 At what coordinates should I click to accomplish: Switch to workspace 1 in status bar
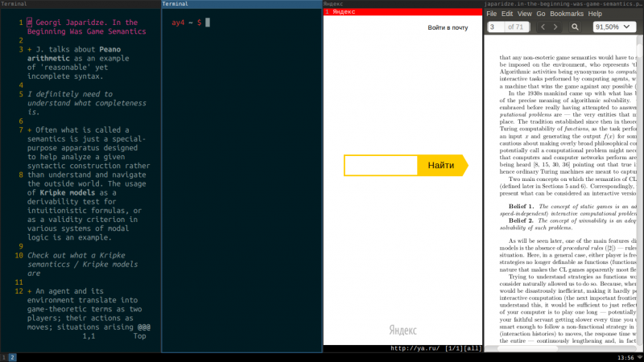[x=4, y=357]
